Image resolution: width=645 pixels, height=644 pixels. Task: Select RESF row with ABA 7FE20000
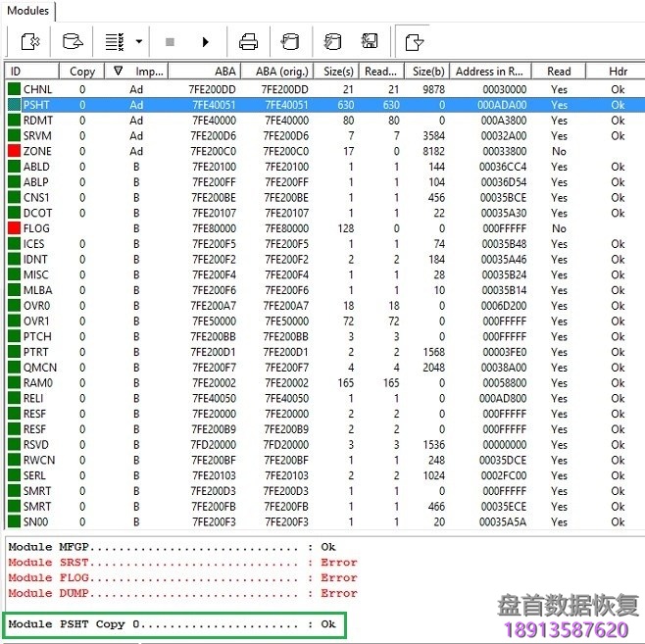325,414
